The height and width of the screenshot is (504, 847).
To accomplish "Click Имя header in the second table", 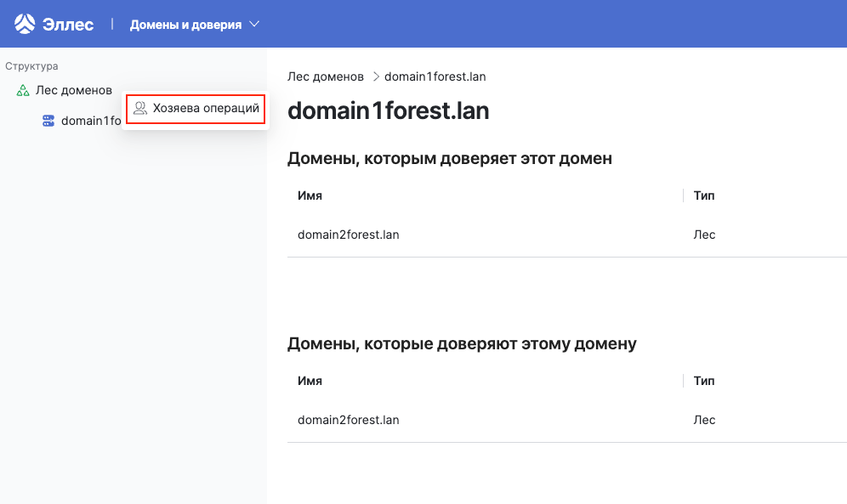I will tap(310, 381).
